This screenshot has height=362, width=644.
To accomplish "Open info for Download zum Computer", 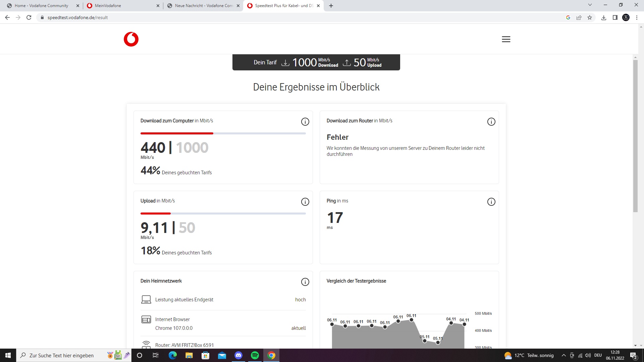I will tap(305, 122).
